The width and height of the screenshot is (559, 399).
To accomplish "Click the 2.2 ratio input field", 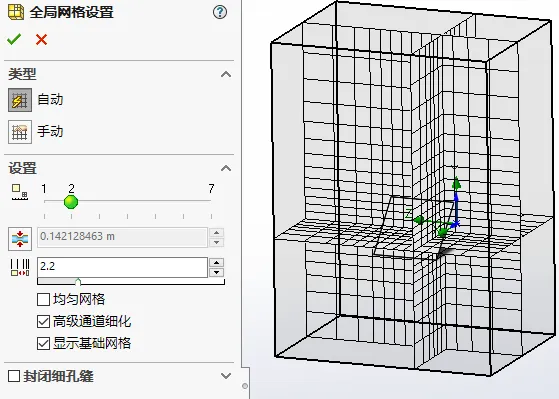I will pos(122,267).
